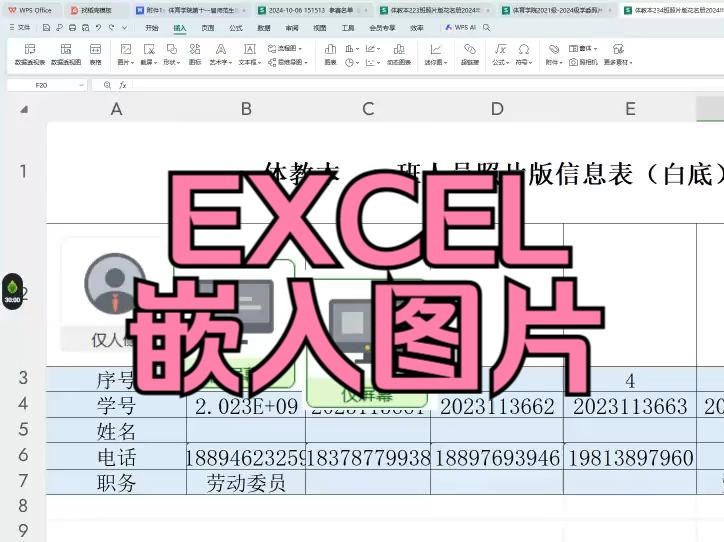Screen dimensions: 724x542
Task: Insert a PivotTable (数据透视表)
Action: pos(30,54)
